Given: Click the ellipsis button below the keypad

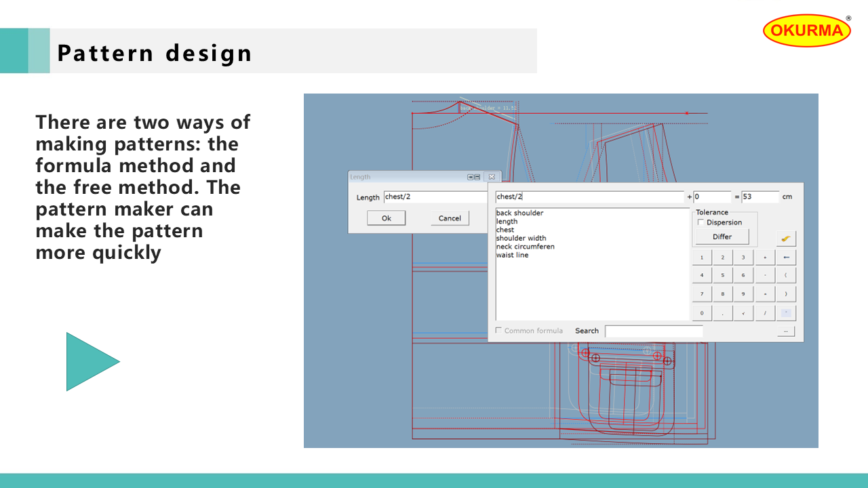Looking at the screenshot, I should [786, 331].
